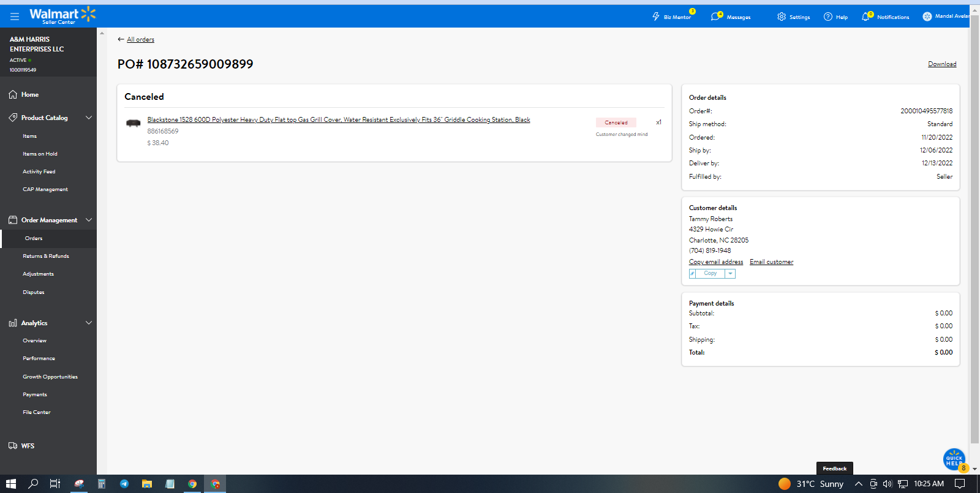This screenshot has height=493, width=980.
Task: Open the Mandal user profile avatar
Action: pyautogui.click(x=927, y=17)
